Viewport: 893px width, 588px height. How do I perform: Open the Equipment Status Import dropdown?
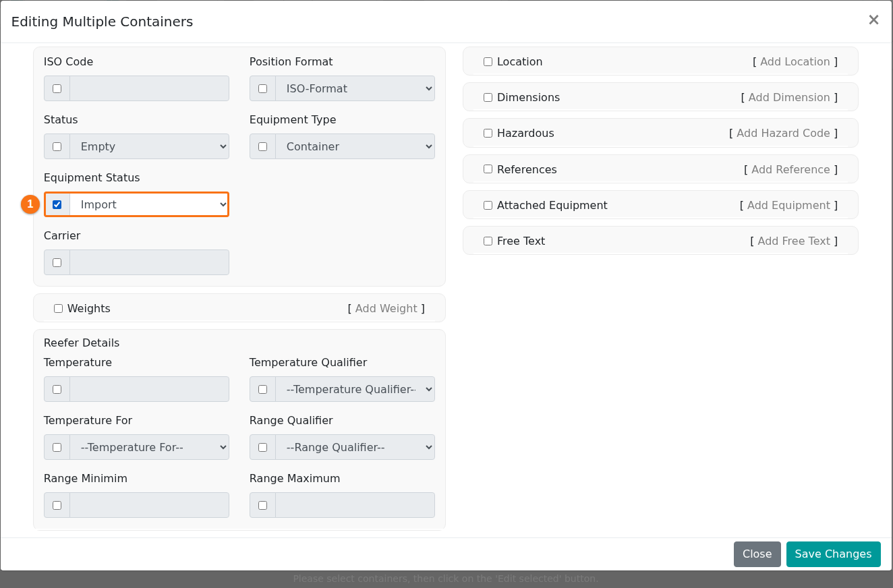[x=149, y=204]
